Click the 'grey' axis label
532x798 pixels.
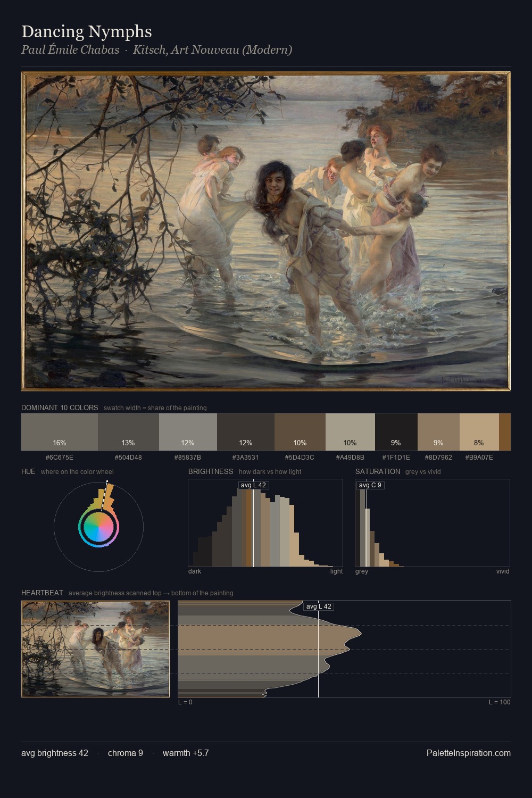coord(362,571)
